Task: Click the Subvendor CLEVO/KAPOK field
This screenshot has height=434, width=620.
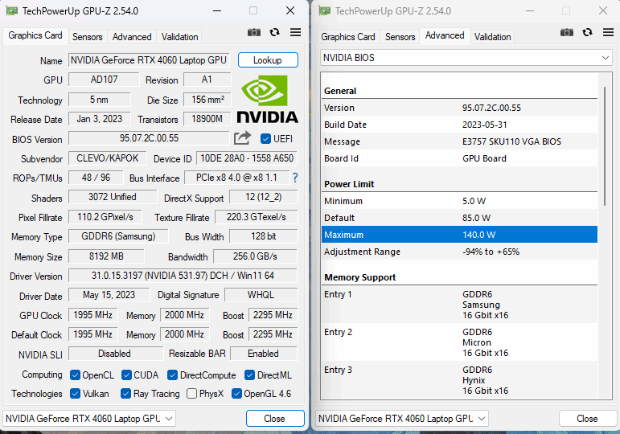Action: (x=107, y=159)
